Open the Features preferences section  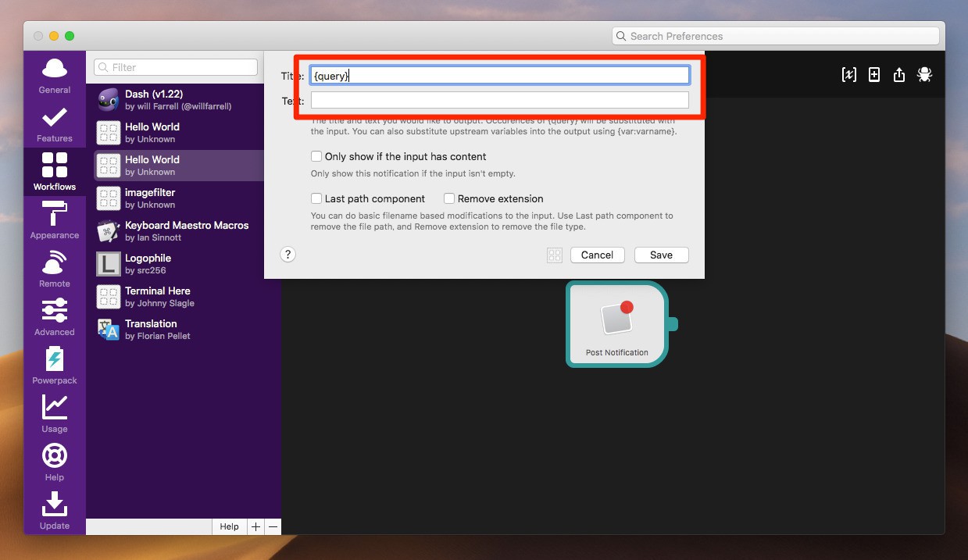(x=55, y=125)
